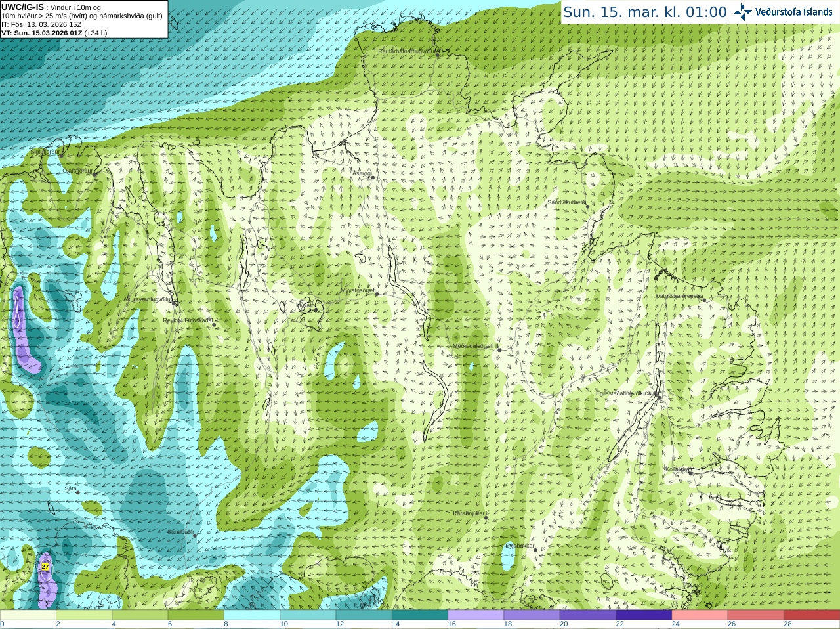Pick the dark indigo 22–24 scale swatch

tap(644, 615)
